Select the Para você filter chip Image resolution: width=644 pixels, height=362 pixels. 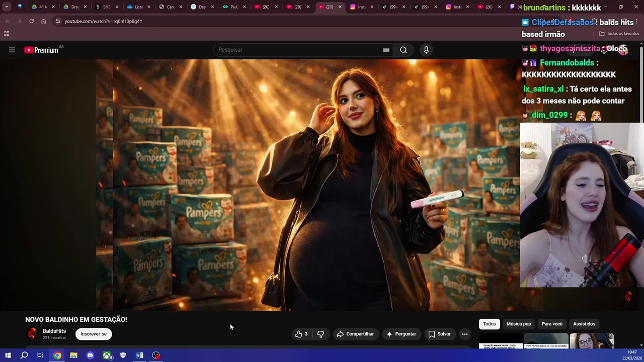[x=552, y=324]
